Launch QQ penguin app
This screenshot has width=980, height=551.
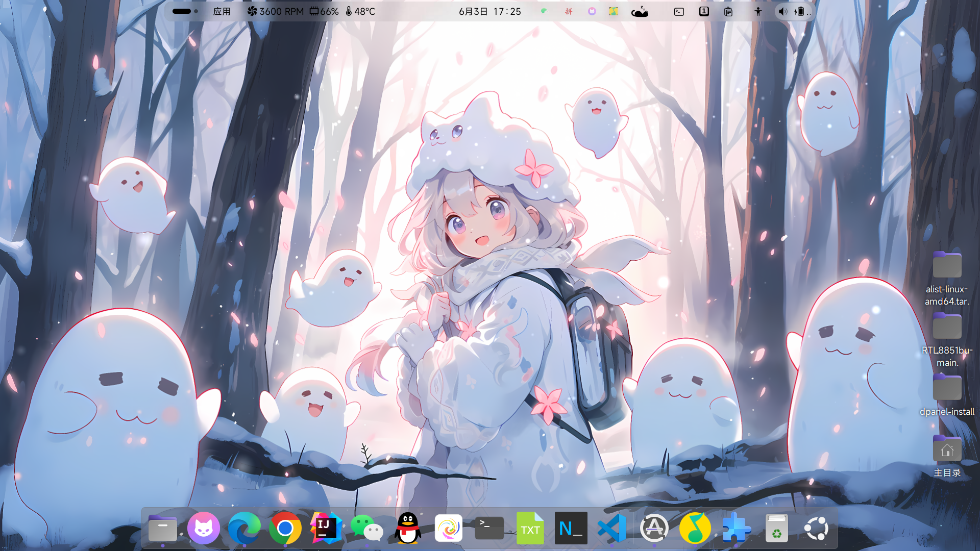click(x=408, y=528)
